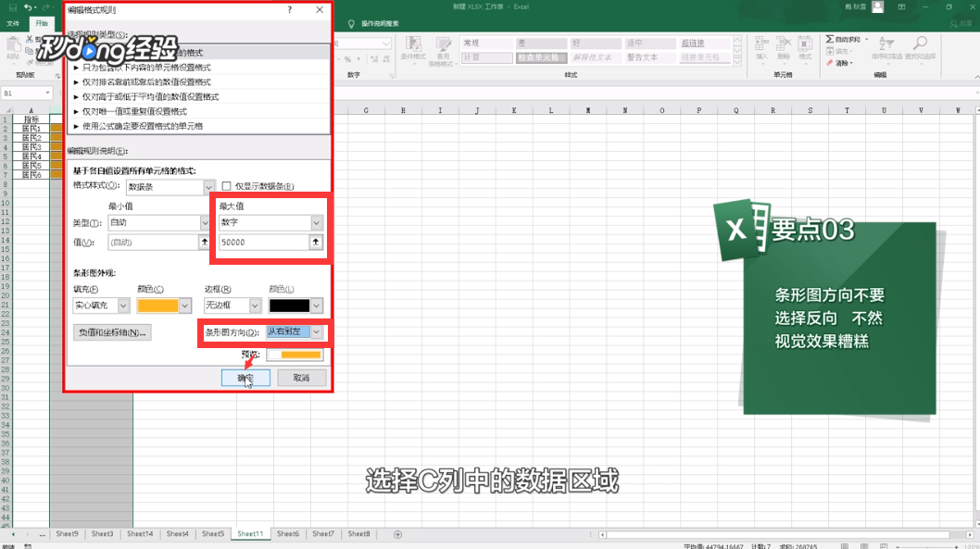The width and height of the screenshot is (980, 549).
Task: Switch to the Sheet6 tab
Action: [x=287, y=534]
